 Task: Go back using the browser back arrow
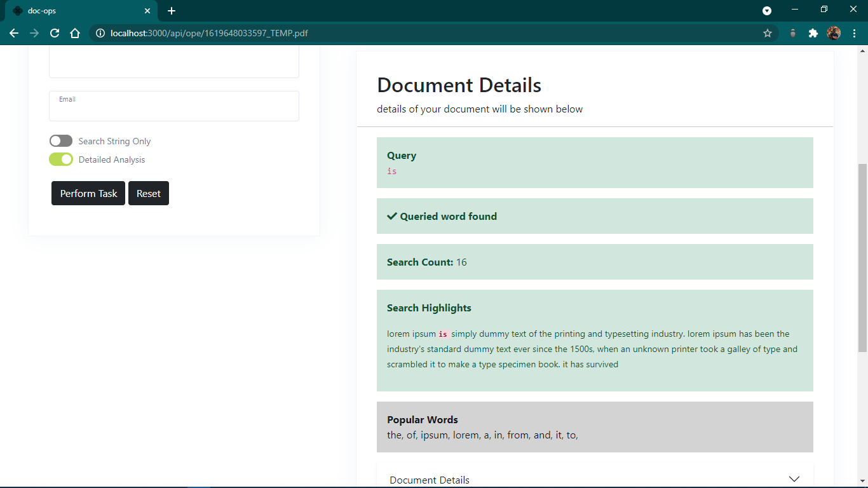(14, 33)
